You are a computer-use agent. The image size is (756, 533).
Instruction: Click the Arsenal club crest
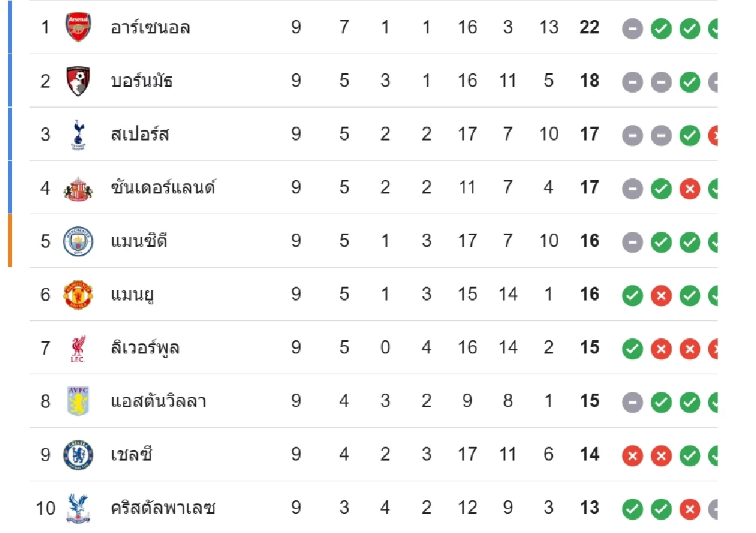[79, 28]
